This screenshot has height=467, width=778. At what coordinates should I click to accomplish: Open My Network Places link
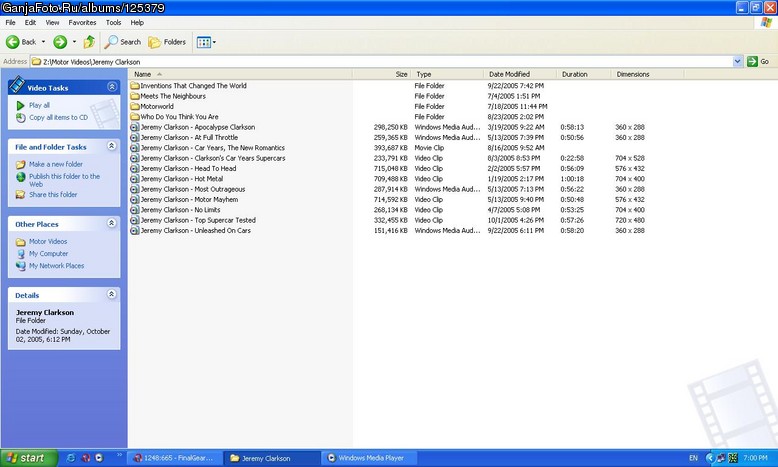[56, 266]
